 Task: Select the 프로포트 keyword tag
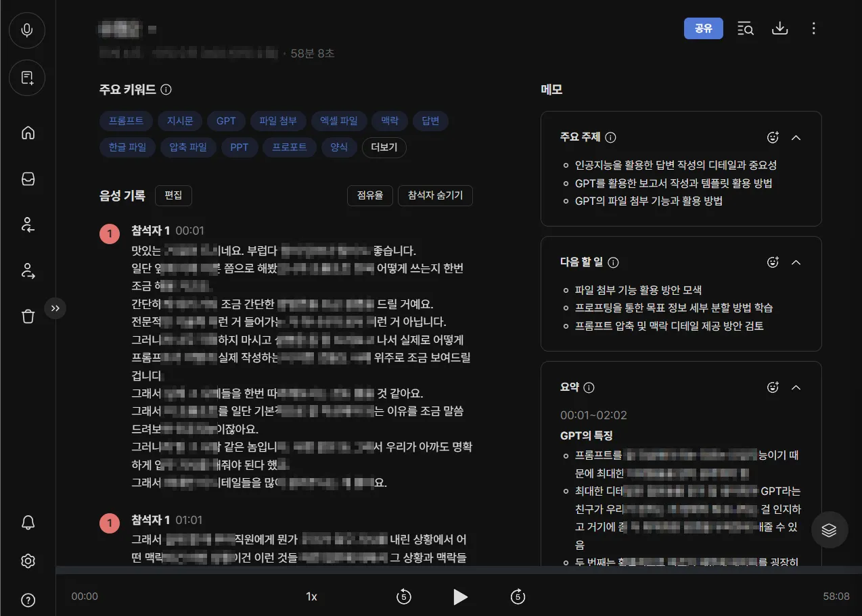[290, 147]
